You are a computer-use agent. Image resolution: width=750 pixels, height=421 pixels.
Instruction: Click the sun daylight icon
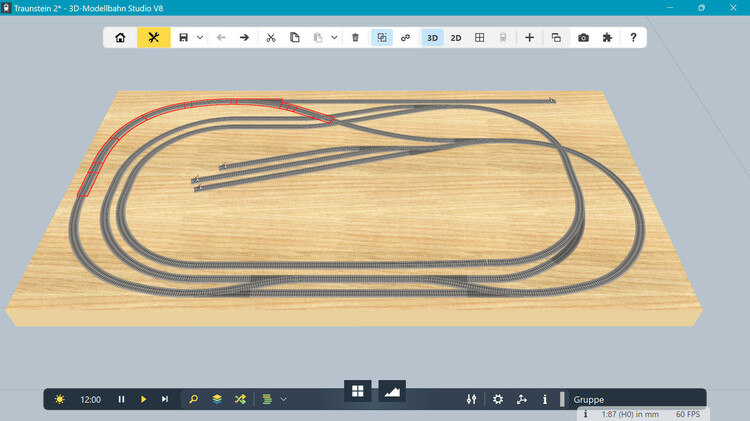60,399
